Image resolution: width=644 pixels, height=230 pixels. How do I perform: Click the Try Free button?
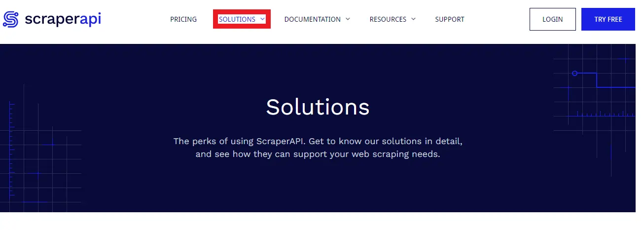pos(608,19)
